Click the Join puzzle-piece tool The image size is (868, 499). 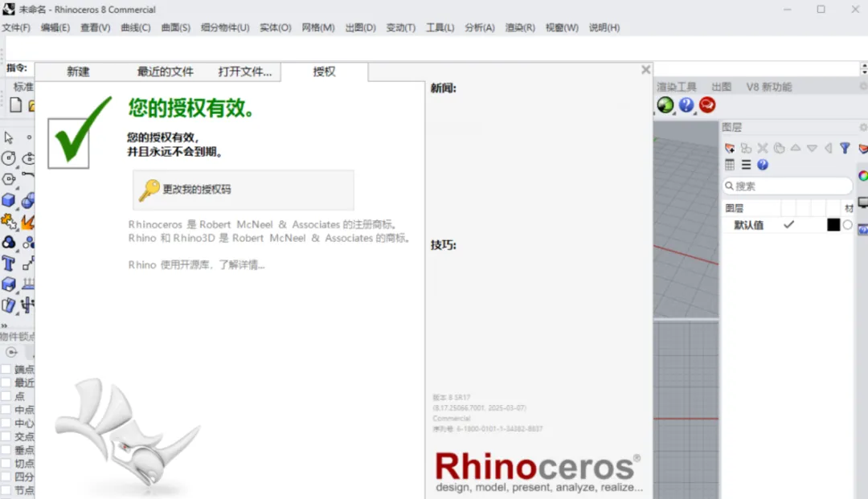tap(8, 221)
